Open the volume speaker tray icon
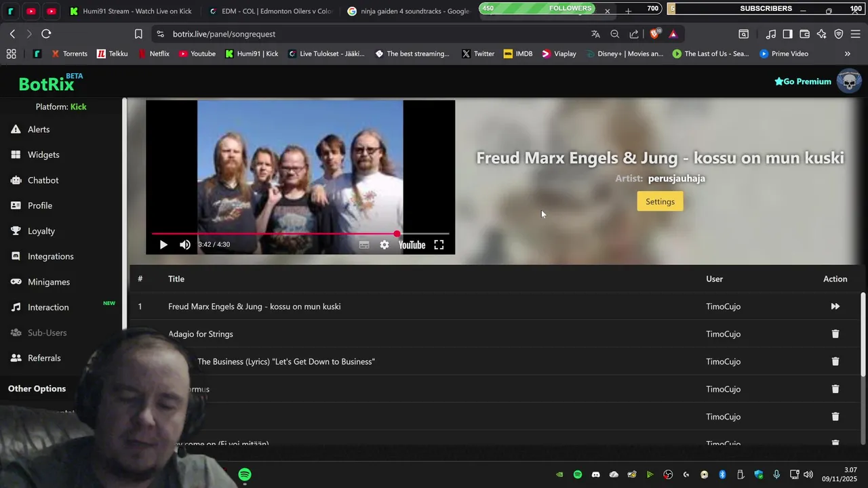The width and height of the screenshot is (868, 488). pos(808,474)
